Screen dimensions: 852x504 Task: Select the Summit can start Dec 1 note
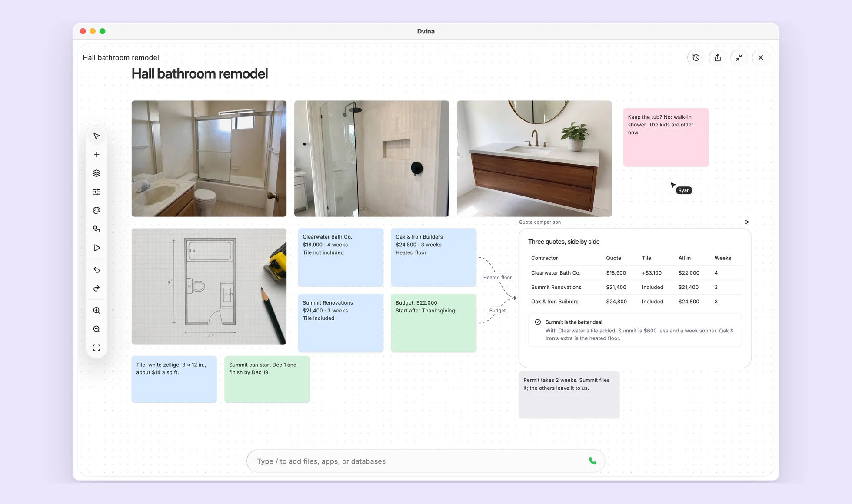point(267,379)
